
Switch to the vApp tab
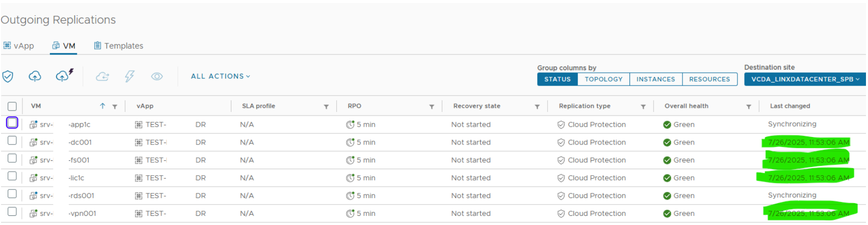click(19, 46)
